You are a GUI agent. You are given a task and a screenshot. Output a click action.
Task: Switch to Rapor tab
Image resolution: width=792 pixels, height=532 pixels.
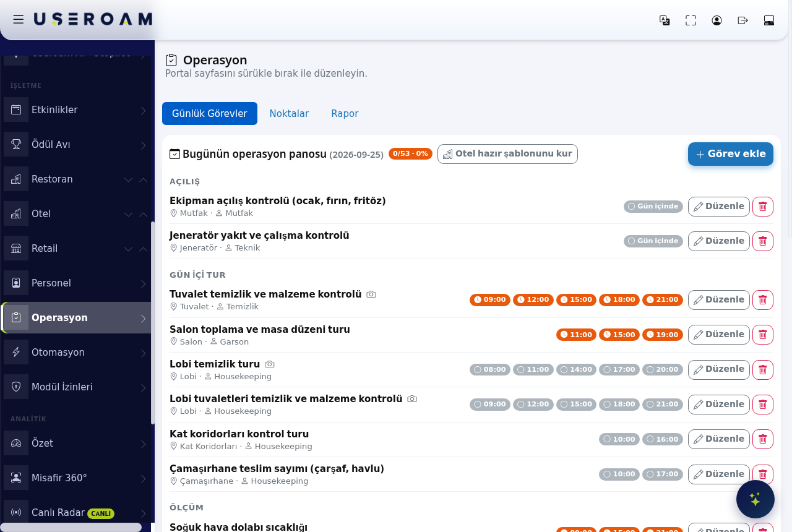click(345, 114)
